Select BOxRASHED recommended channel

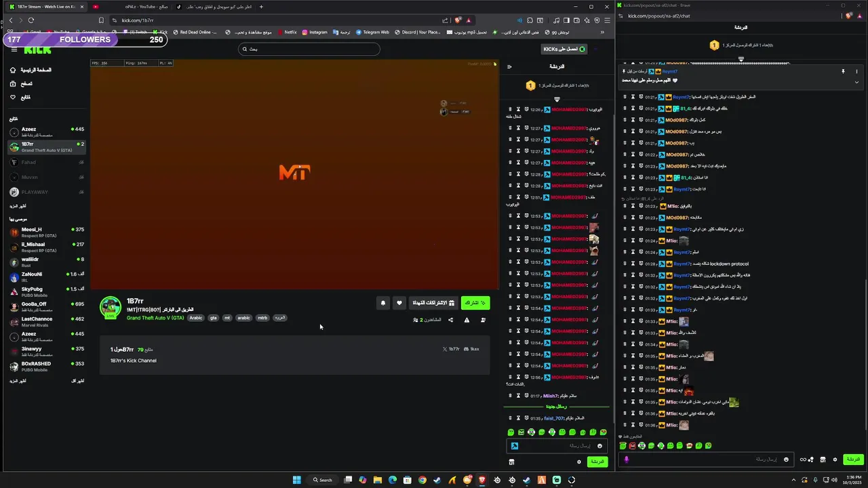47,366
